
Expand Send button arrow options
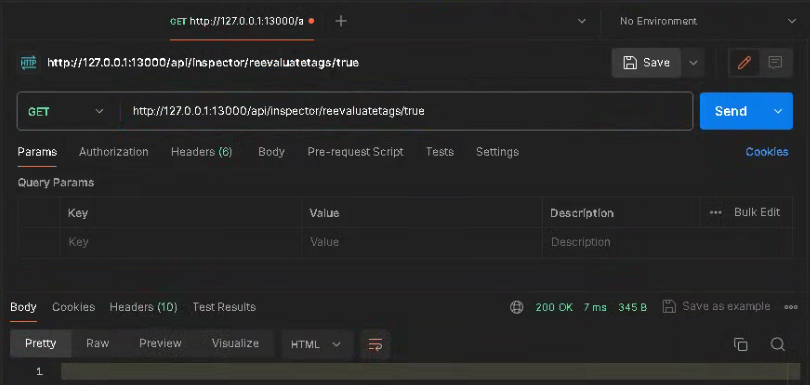(777, 112)
